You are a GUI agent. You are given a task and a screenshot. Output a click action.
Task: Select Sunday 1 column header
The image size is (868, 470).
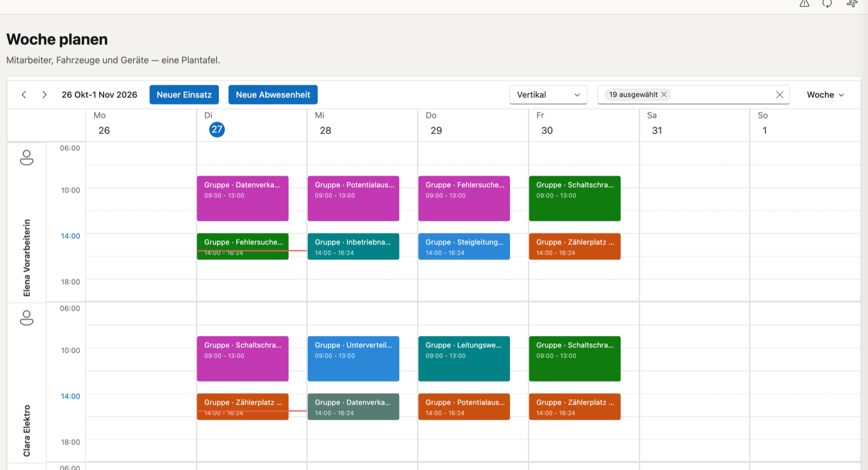pyautogui.click(x=805, y=125)
